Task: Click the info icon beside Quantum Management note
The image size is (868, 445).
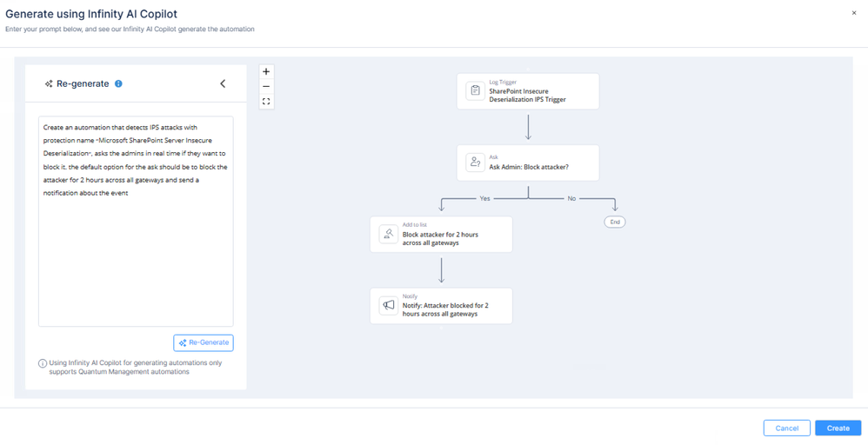Action: (43, 363)
